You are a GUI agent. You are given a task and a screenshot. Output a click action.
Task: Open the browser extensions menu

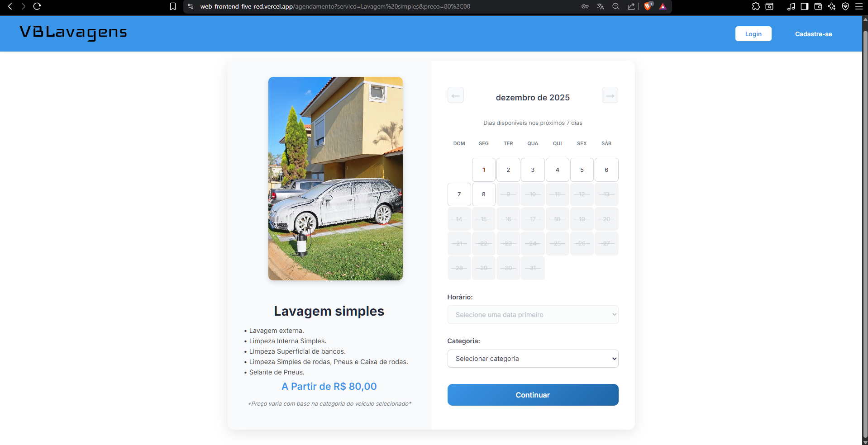tap(755, 6)
